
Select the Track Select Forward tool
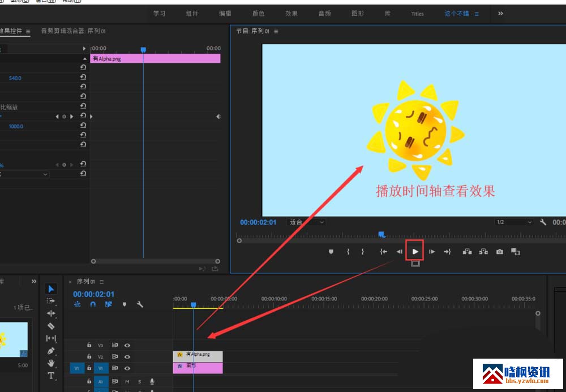[x=51, y=301]
